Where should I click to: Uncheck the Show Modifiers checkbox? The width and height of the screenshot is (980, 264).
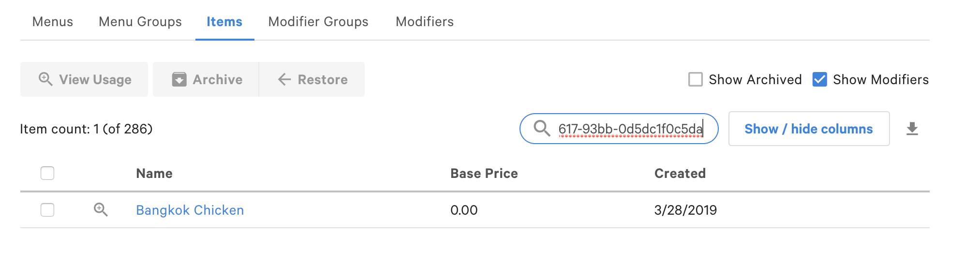click(x=819, y=79)
